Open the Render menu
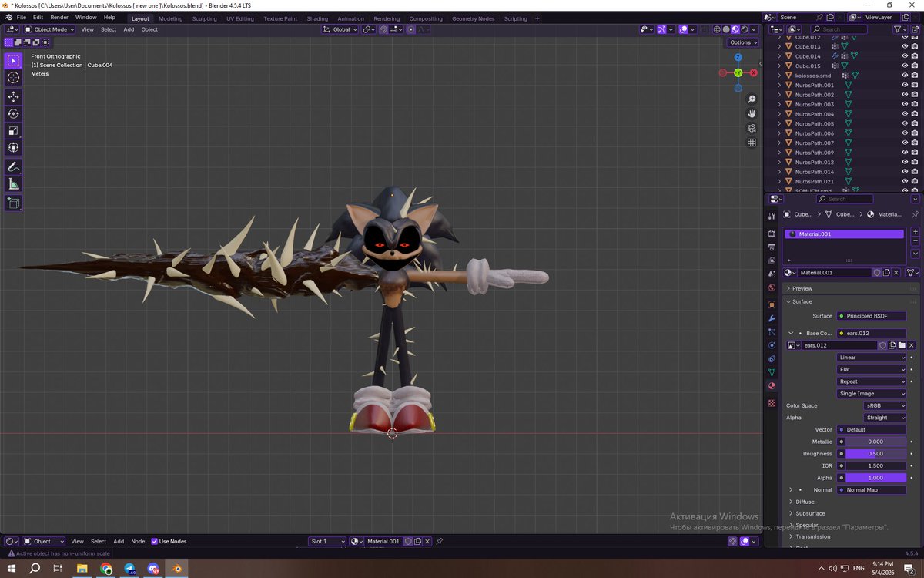The height and width of the screenshot is (578, 924). [59, 17]
